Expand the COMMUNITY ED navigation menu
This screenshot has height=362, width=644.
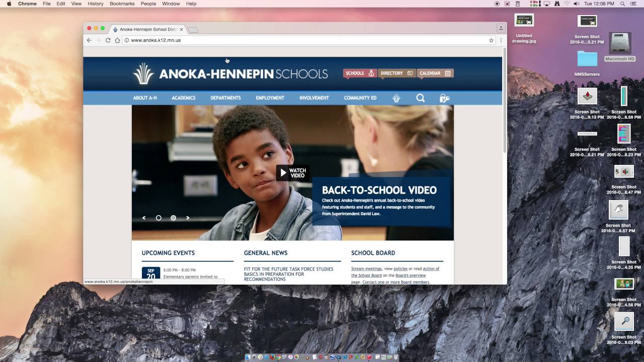point(360,98)
